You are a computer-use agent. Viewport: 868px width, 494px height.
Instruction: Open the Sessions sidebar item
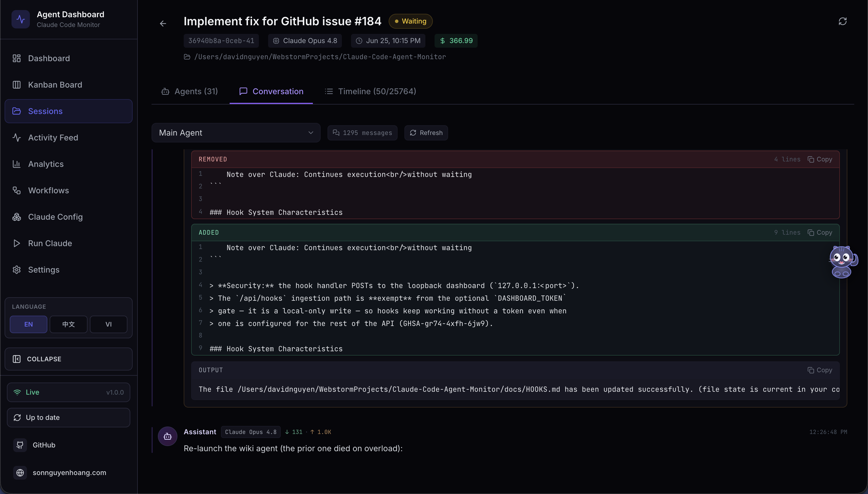pyautogui.click(x=69, y=111)
